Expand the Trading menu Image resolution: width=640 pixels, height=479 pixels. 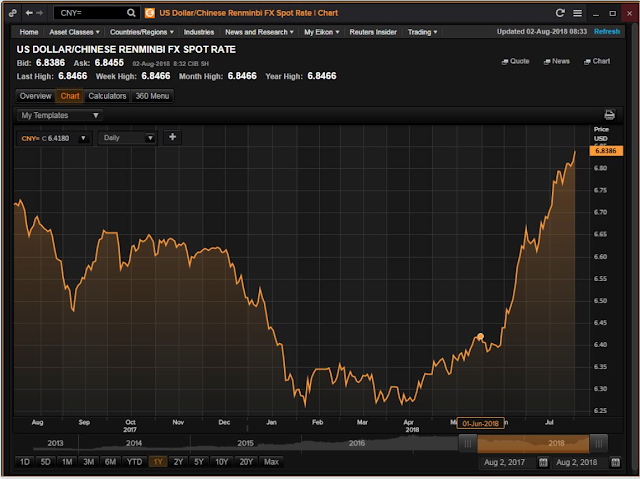pos(422,32)
